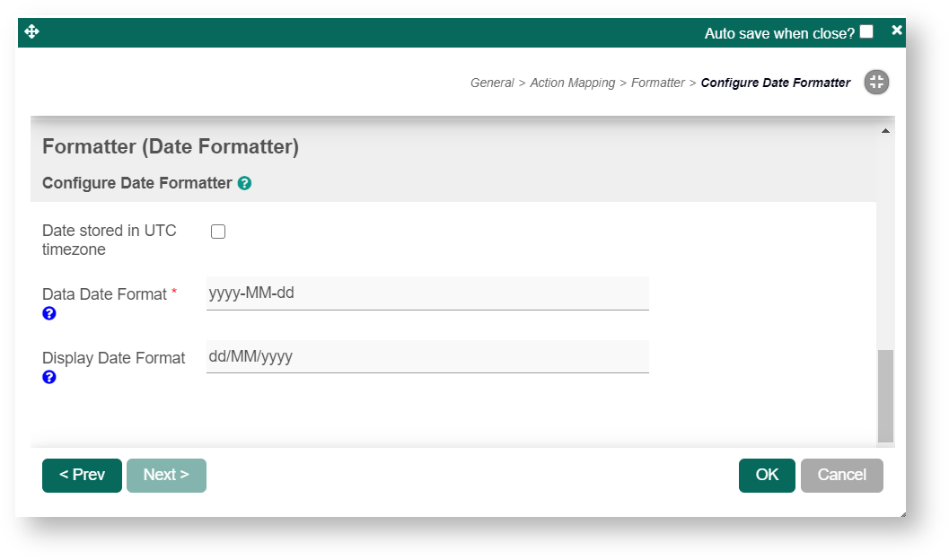Click the scrollbar up arrow
This screenshot has height=560, width=949.
click(885, 131)
